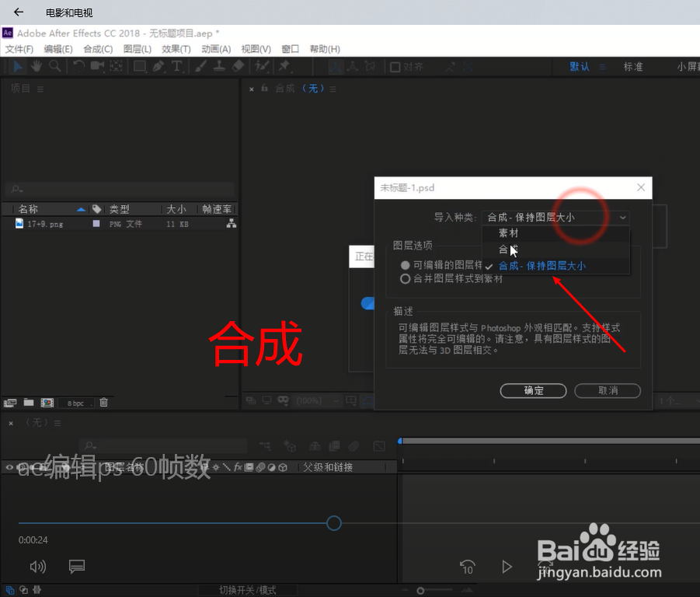Open the import kind dropdown

[555, 218]
